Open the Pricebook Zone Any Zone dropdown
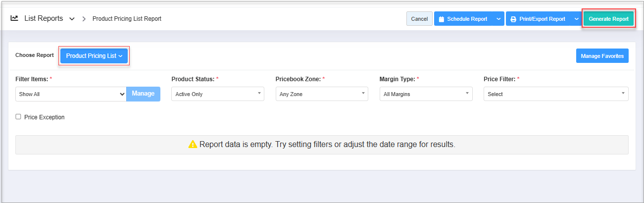 [322, 94]
